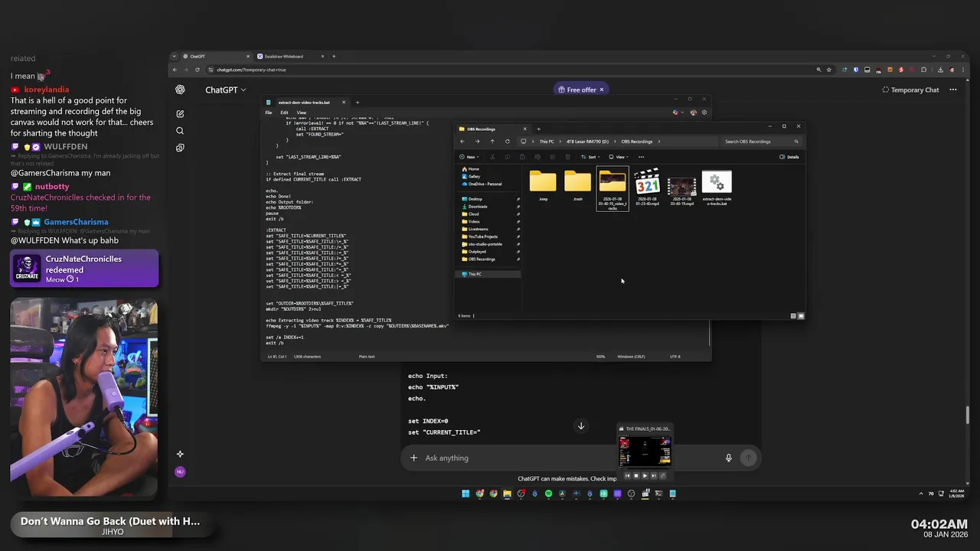Screen dimensions: 980x551
Task: Select the video_tracks folder thumbnail
Action: click(x=612, y=189)
